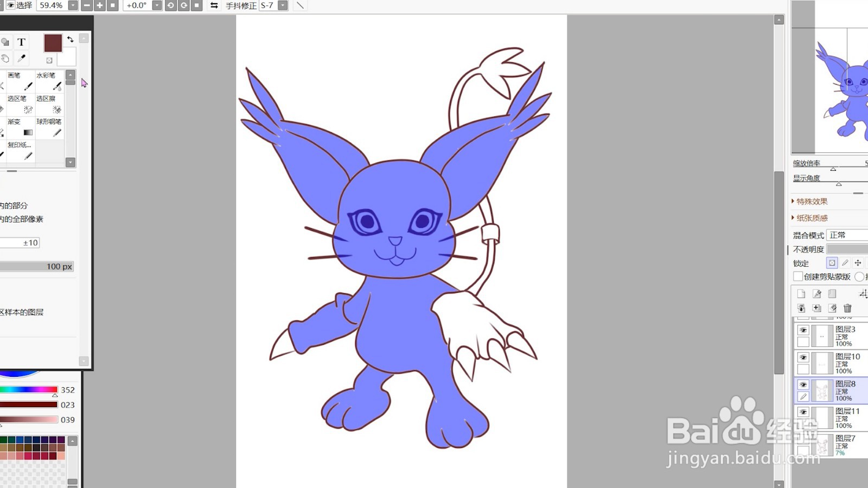
Task: Flip the canvas view horizontally
Action: point(214,5)
